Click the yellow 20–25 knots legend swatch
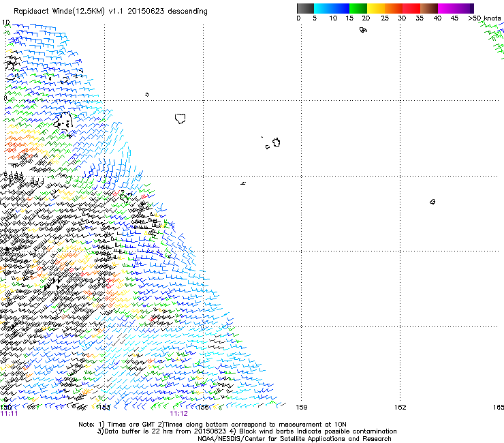 pos(376,8)
